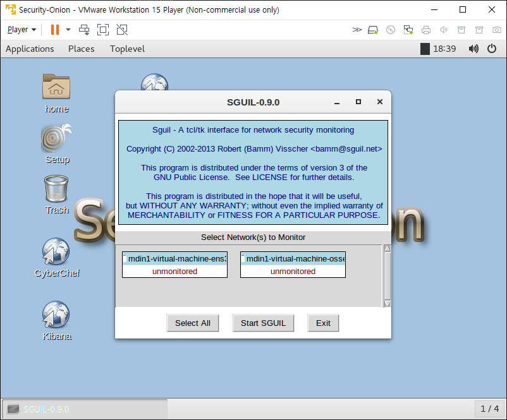Click the first USB device box icon
This screenshot has width=507, height=420.
[x=461, y=30]
